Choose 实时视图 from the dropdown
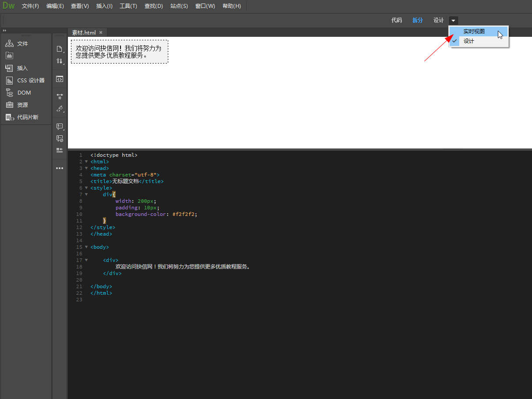 479,32
